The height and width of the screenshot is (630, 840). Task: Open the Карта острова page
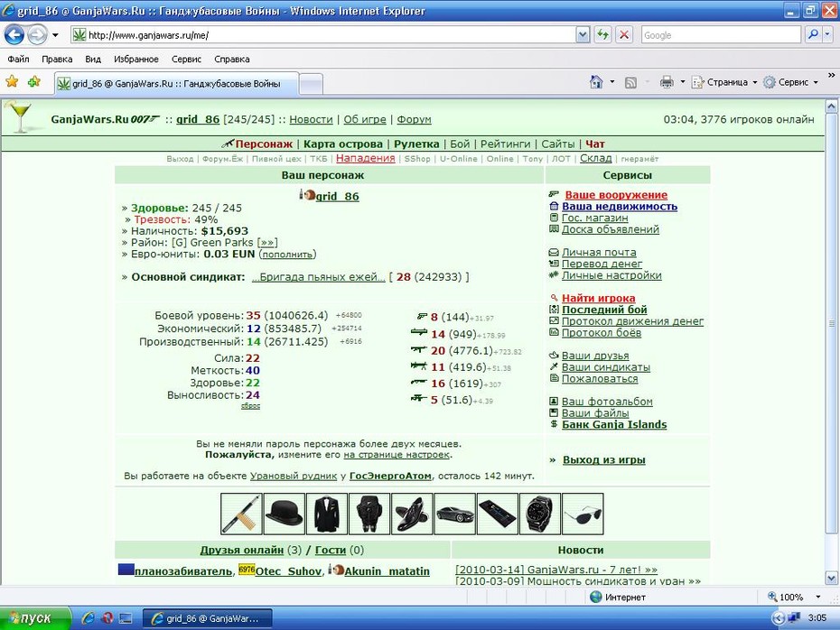[x=343, y=144]
